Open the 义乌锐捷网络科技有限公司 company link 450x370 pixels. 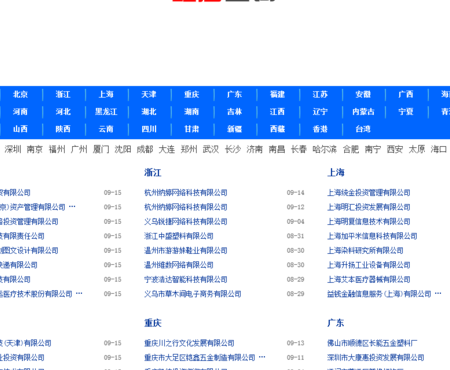point(186,222)
